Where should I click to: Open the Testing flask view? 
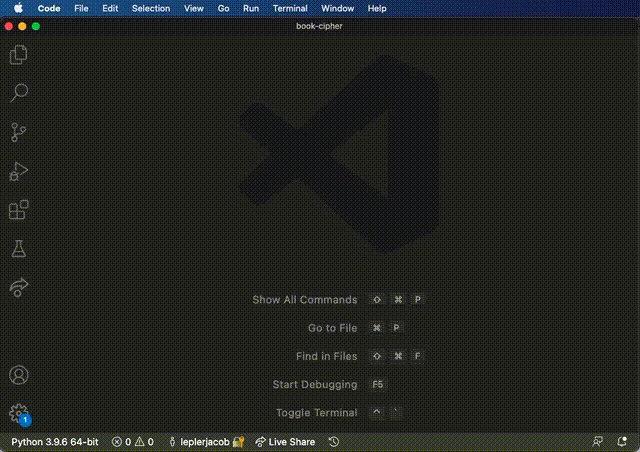(x=18, y=249)
